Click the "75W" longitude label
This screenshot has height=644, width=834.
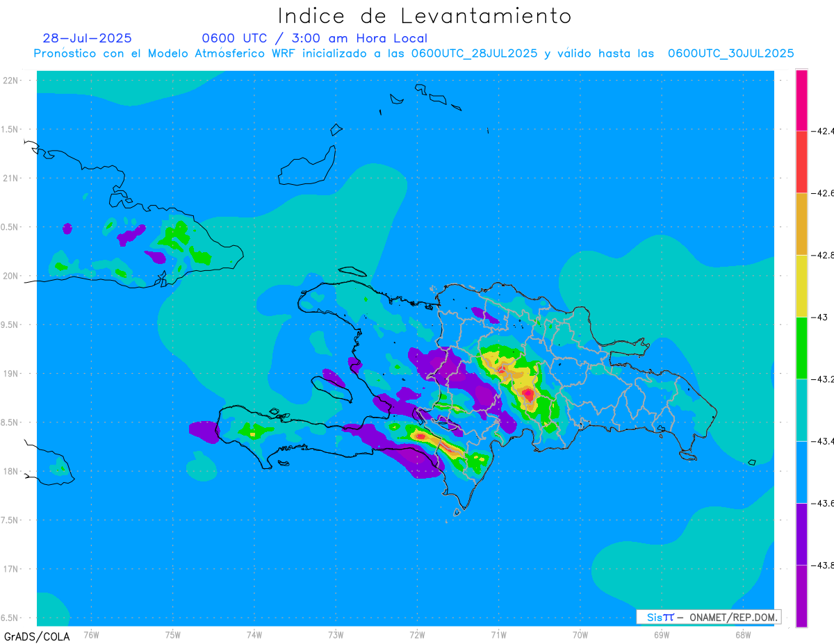tap(173, 635)
